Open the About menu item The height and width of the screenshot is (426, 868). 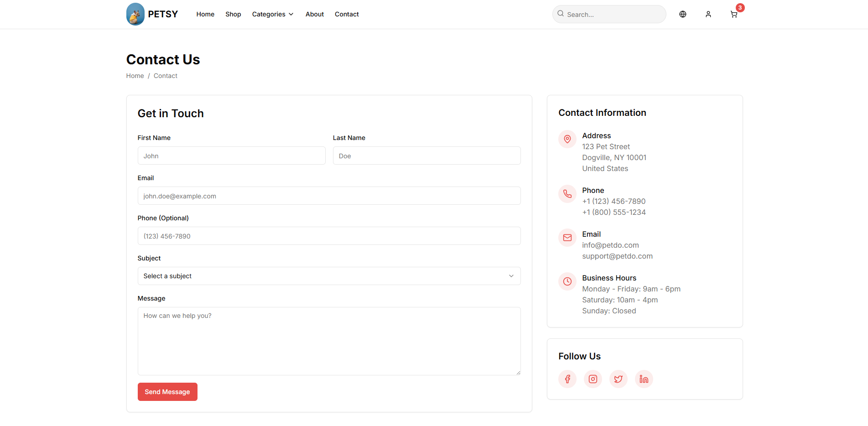[314, 14]
